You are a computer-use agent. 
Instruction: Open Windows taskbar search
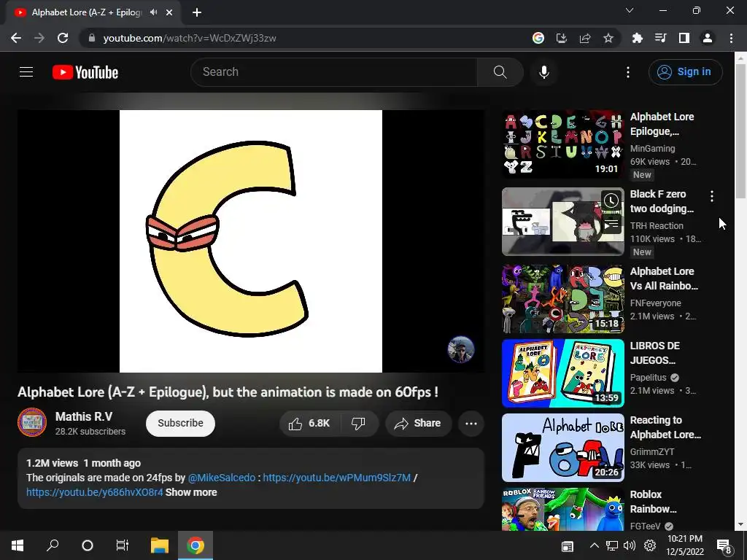coord(53,545)
